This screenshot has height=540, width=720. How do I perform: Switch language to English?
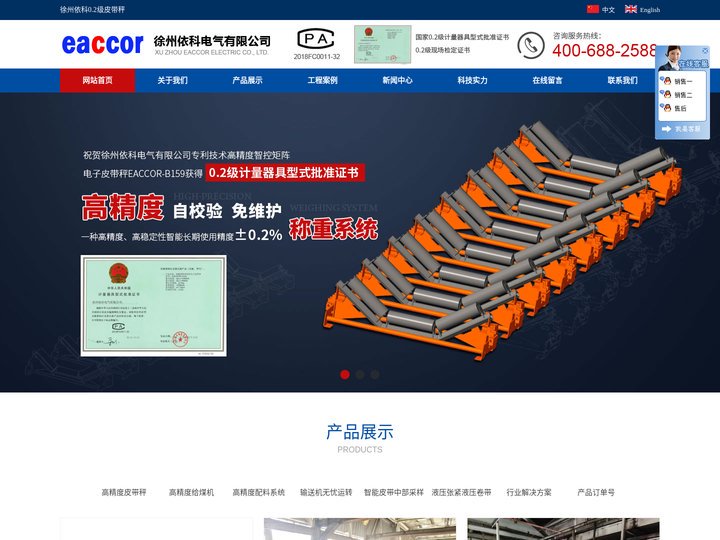[x=650, y=10]
